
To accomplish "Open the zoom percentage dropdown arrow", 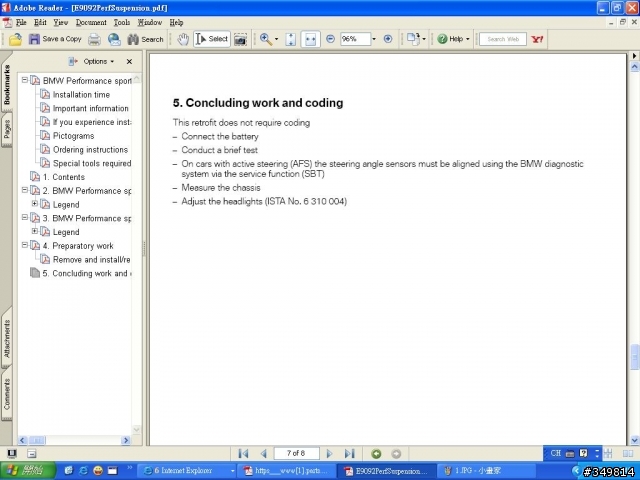I will pyautogui.click(x=374, y=39).
